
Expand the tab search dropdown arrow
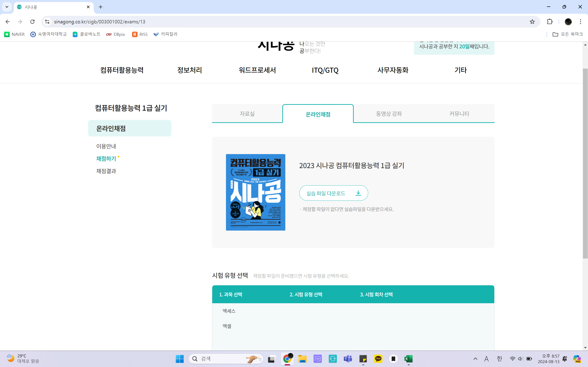[x=7, y=7]
